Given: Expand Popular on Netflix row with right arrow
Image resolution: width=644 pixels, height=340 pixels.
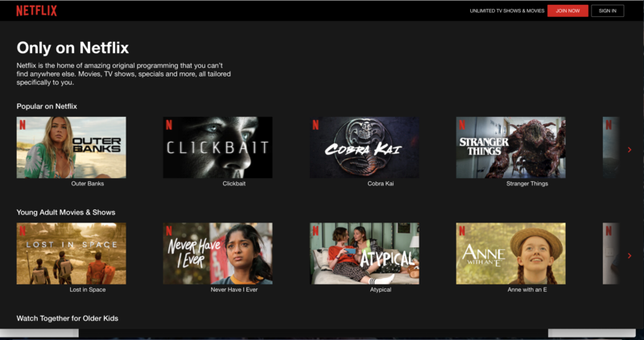Looking at the screenshot, I should tap(630, 149).
